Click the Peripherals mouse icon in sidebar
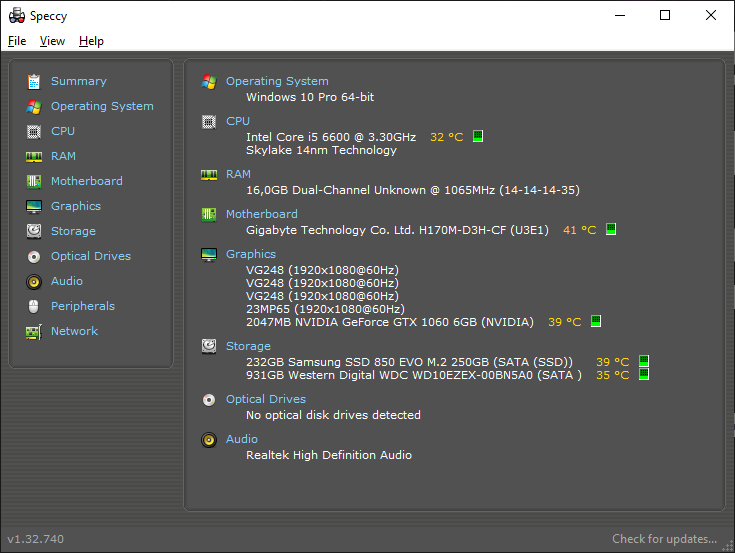This screenshot has width=735, height=553. click(x=34, y=306)
